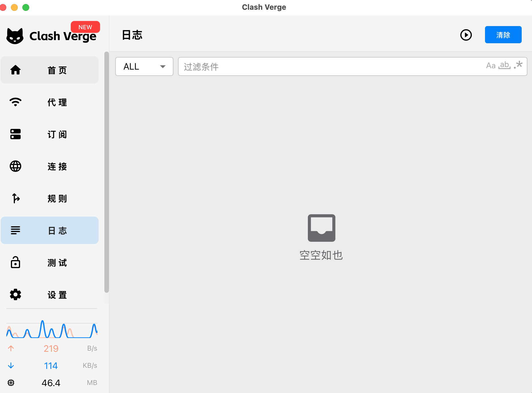Open the 规则 rules page
Image resolution: width=532 pixels, height=393 pixels.
(50, 198)
